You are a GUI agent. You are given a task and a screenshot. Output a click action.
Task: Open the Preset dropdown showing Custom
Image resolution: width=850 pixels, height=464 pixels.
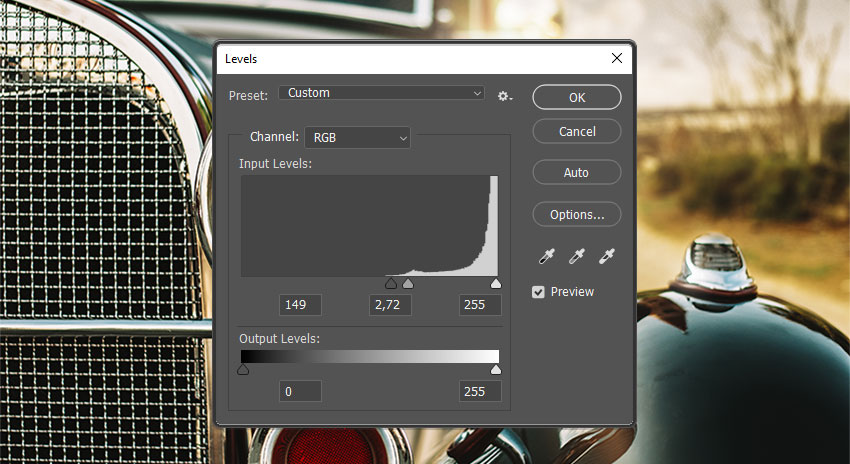coord(381,93)
